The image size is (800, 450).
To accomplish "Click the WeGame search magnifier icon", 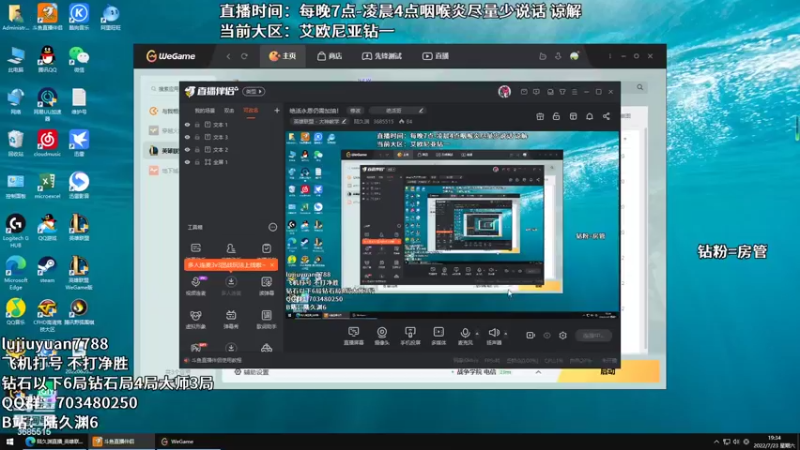I will [640, 87].
